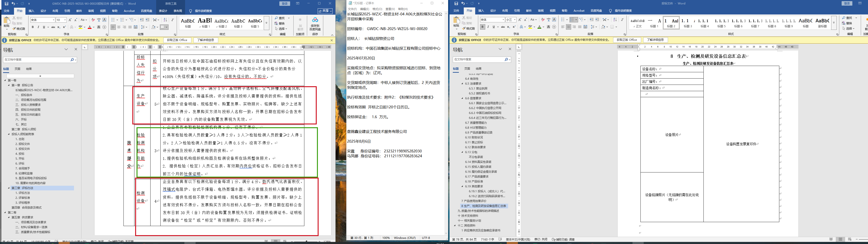Grow font size in the left Word ribbon
This screenshot has width=868, height=244.
(70, 20)
